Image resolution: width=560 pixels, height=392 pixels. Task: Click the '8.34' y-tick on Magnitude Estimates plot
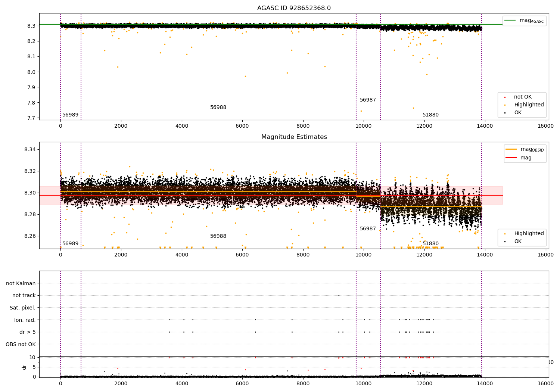pyautogui.click(x=30, y=150)
